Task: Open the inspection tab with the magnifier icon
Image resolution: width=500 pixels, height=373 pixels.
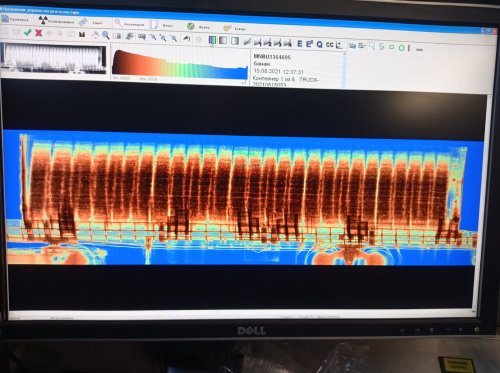Action: [x=129, y=24]
